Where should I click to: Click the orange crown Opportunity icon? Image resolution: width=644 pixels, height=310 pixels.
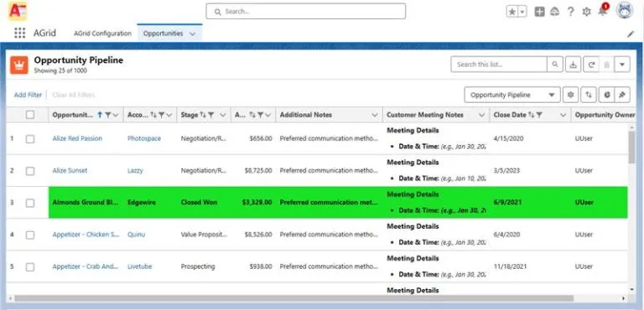19,65
